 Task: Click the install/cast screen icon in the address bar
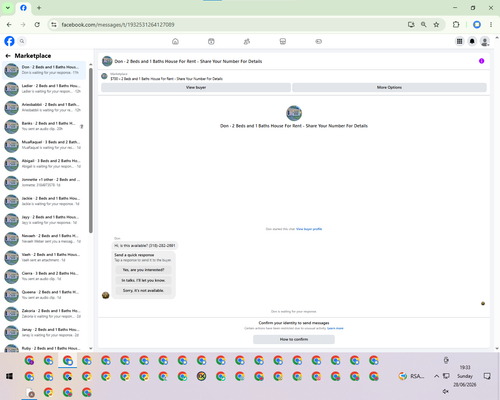411,25
